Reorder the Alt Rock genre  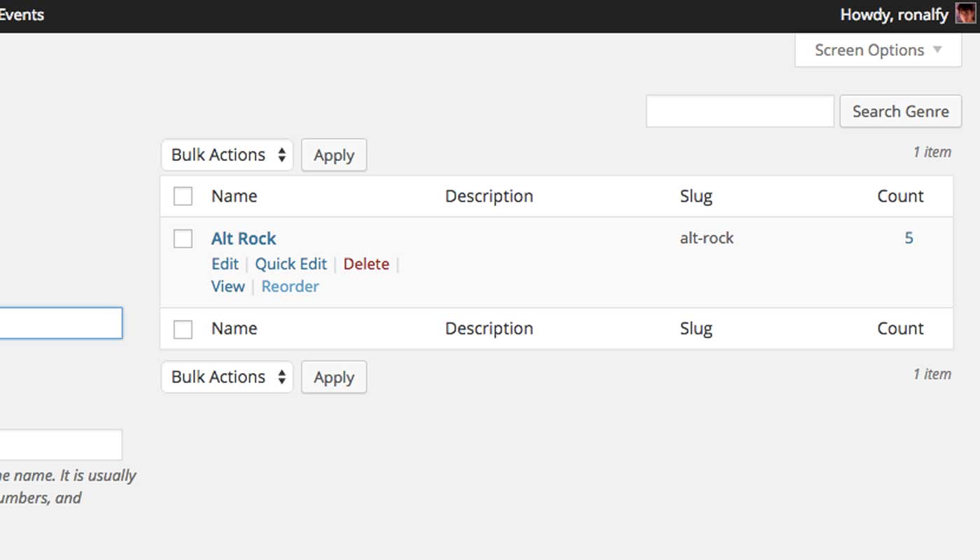pos(290,286)
